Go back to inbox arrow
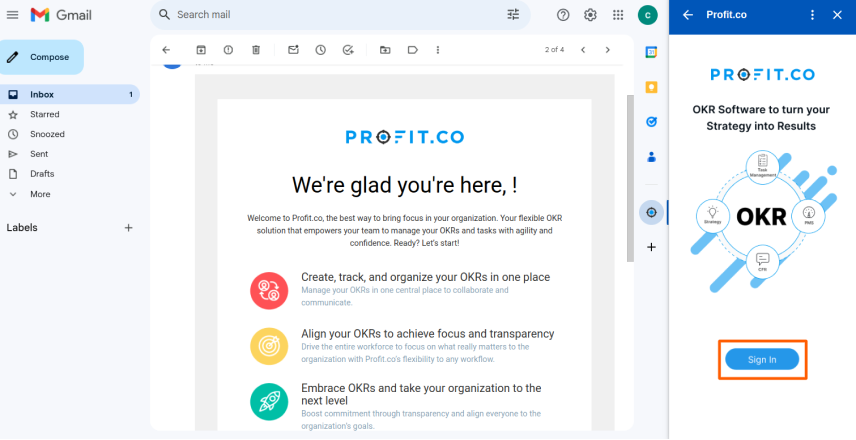Image resolution: width=856 pixels, height=440 pixels. click(167, 50)
